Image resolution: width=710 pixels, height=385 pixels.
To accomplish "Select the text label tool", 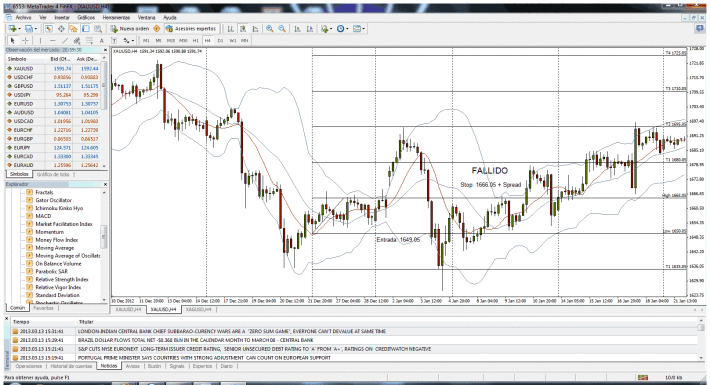I will coord(101,40).
